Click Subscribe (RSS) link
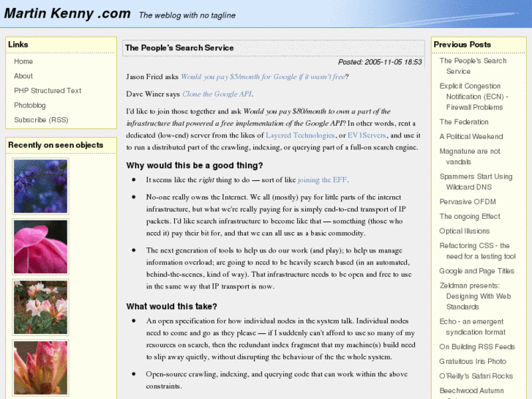Viewport: 532px width, 399px height. coord(41,120)
